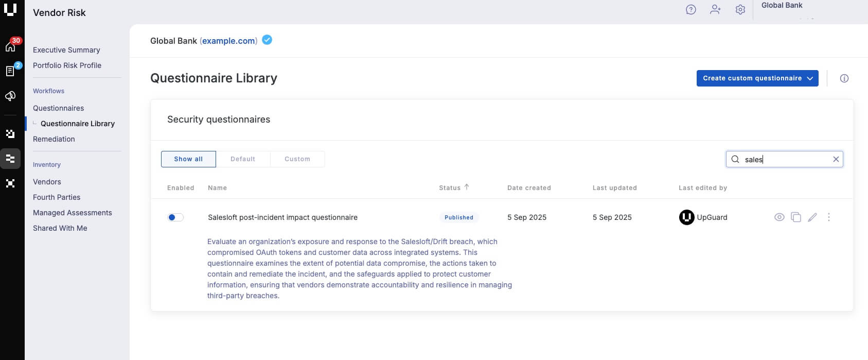The height and width of the screenshot is (360, 868).
Task: Preview the Salesloft questionnaire with eye icon
Action: [x=780, y=217]
